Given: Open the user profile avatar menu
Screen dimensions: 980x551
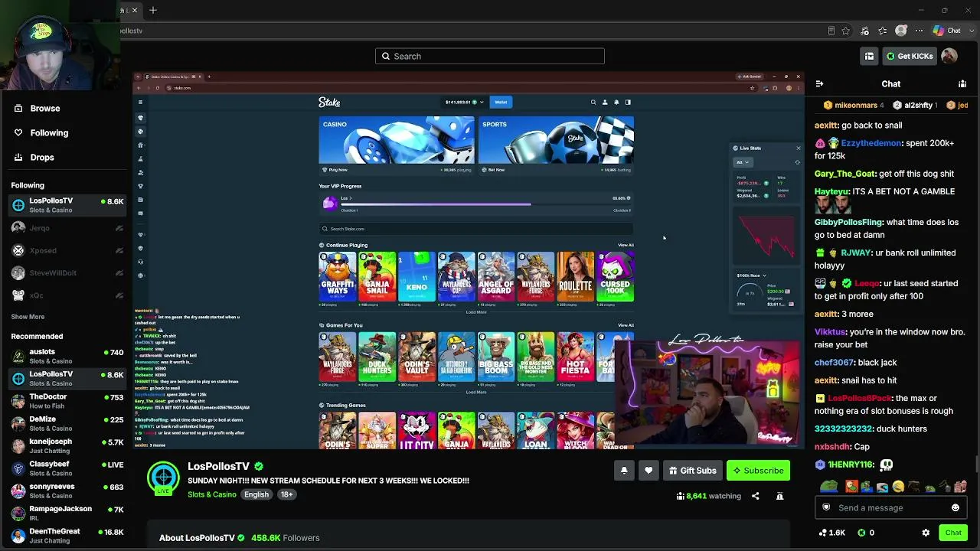Looking at the screenshot, I should [949, 56].
